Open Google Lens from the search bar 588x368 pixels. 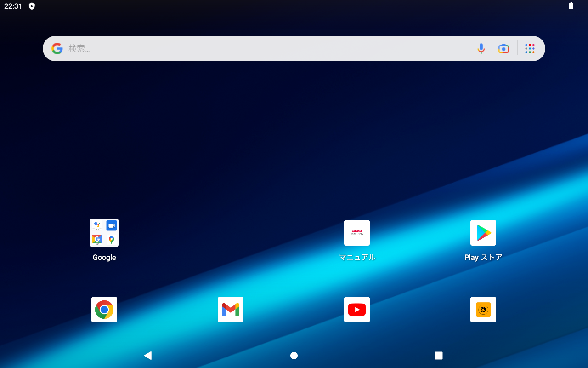pos(503,48)
